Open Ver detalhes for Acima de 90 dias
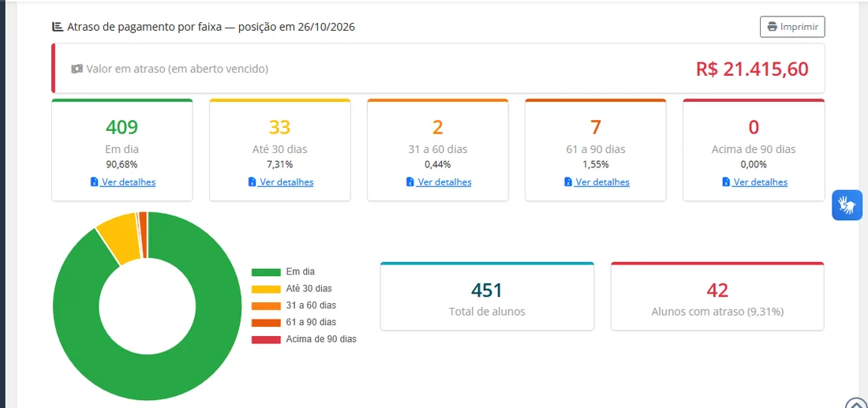868x408 pixels. (754, 182)
